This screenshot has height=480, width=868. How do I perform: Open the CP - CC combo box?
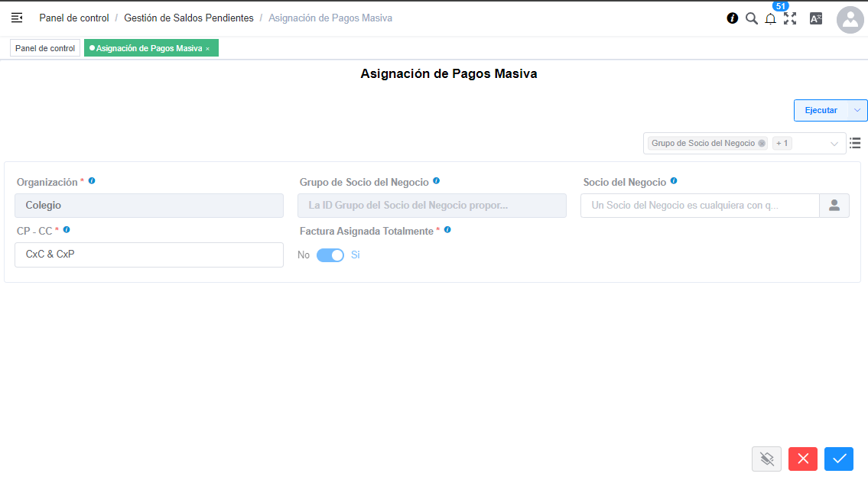pyautogui.click(x=149, y=255)
